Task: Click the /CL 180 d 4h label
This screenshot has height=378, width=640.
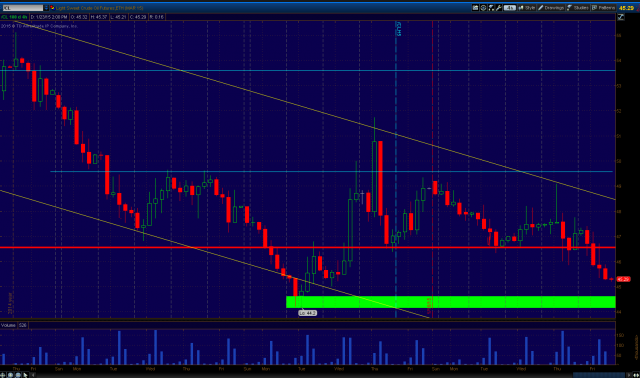Action: click(14, 17)
